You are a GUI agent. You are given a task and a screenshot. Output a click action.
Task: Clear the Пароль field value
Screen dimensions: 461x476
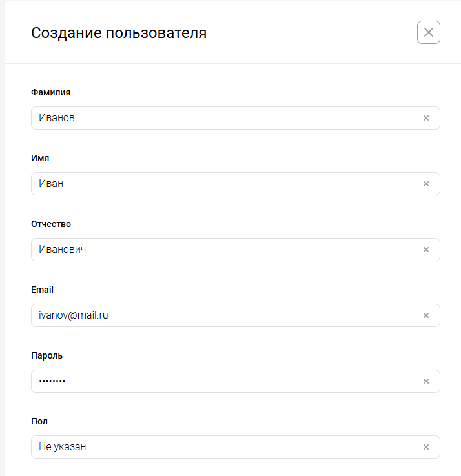(x=425, y=381)
